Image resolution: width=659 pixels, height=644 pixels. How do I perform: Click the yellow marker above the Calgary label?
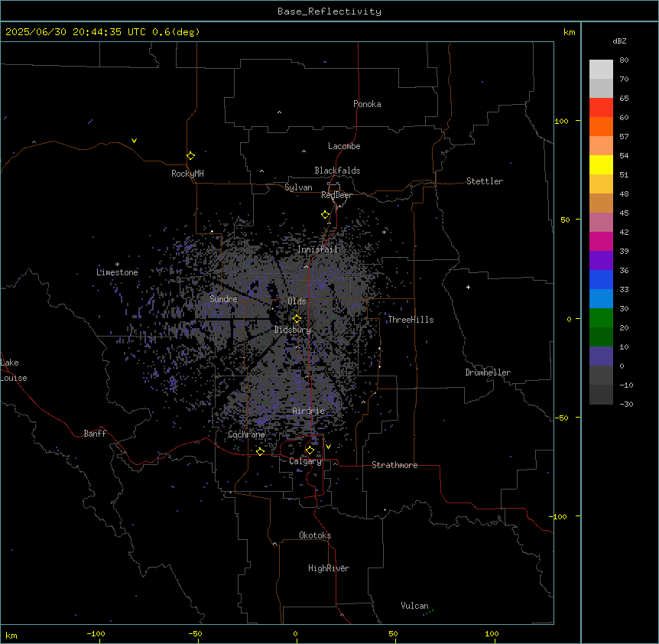(310, 450)
